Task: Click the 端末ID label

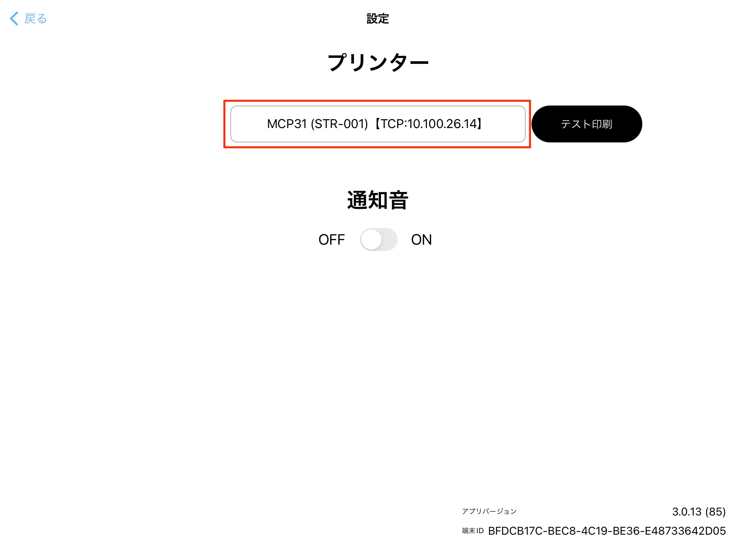Action: tap(472, 531)
